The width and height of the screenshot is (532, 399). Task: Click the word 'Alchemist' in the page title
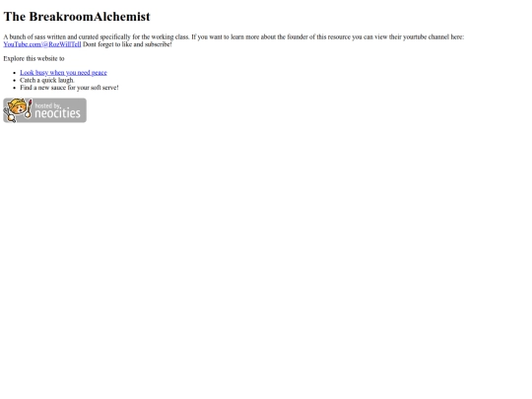[x=121, y=17]
